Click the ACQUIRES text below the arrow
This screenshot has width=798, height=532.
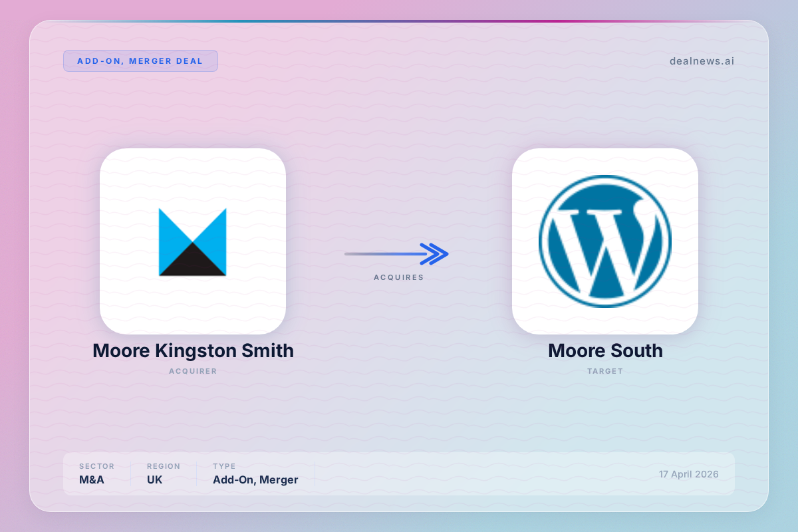(398, 277)
